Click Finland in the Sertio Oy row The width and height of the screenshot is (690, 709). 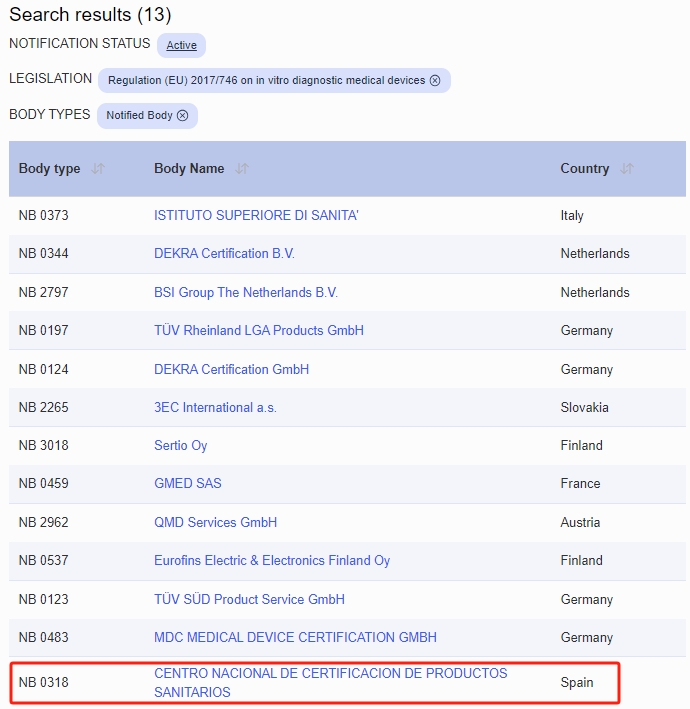point(581,445)
